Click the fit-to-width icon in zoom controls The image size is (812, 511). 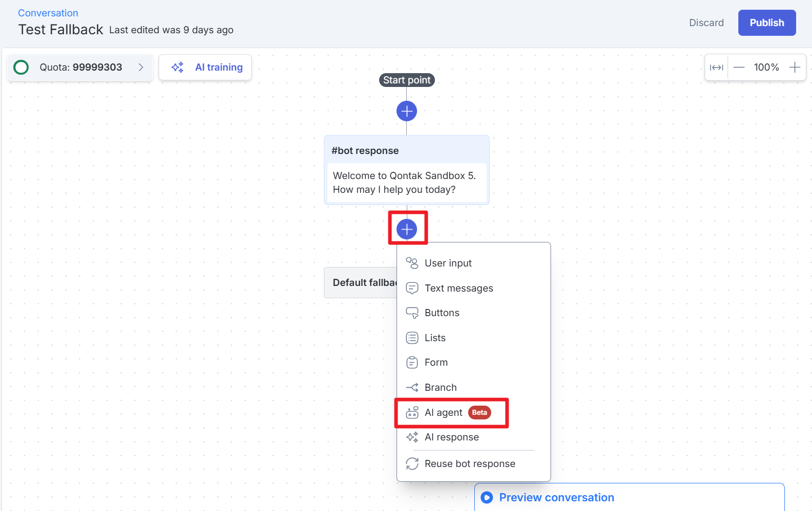[716, 68]
